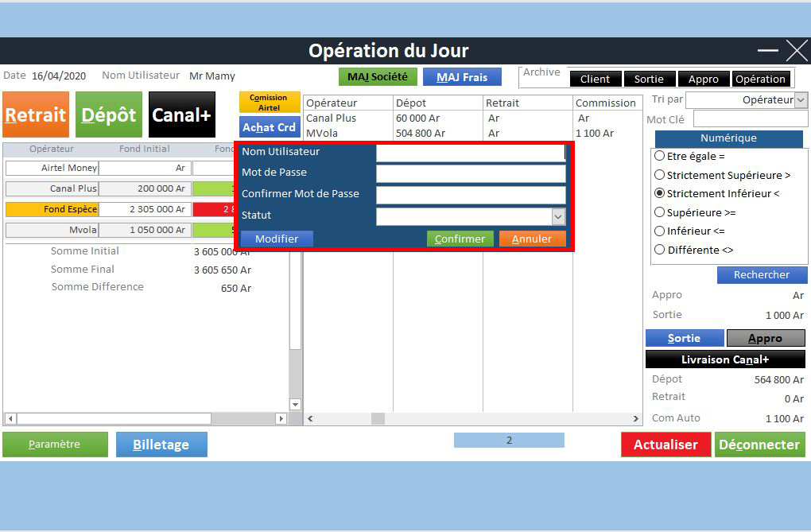Select the Différente <> radio button

coord(659,250)
